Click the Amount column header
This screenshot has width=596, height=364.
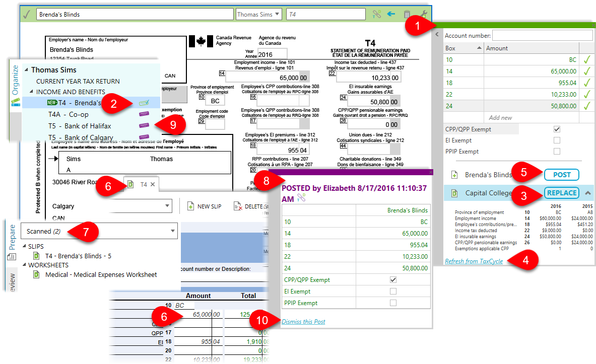click(x=531, y=48)
